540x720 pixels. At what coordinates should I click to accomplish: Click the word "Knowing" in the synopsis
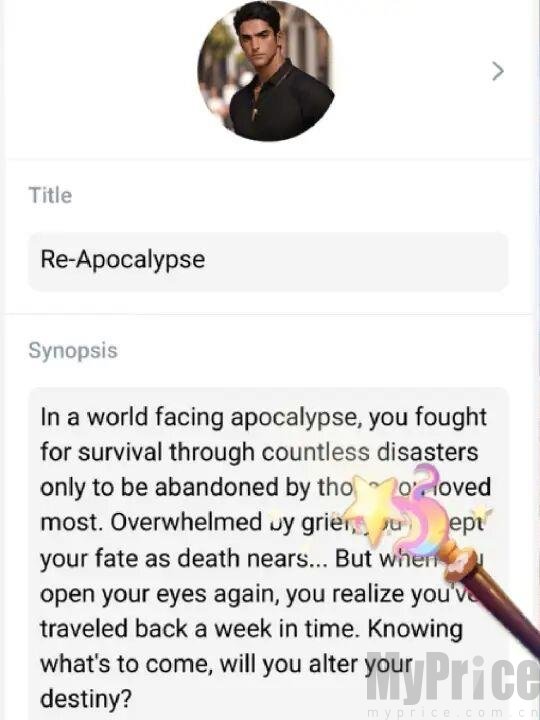[x=415, y=629]
